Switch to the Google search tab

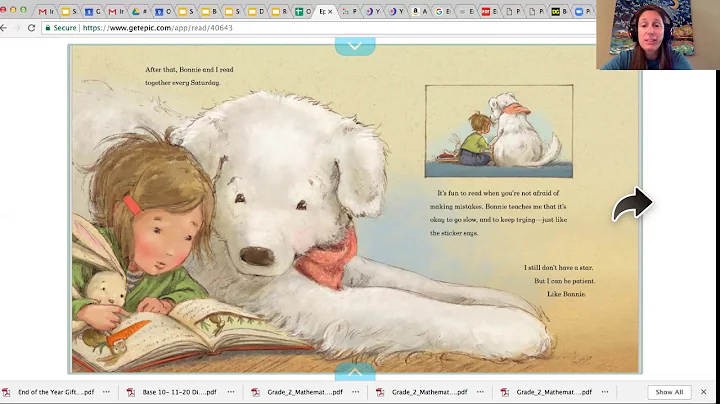[442, 11]
